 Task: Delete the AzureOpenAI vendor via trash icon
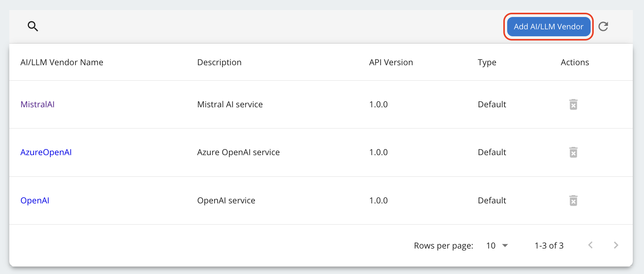tap(573, 152)
